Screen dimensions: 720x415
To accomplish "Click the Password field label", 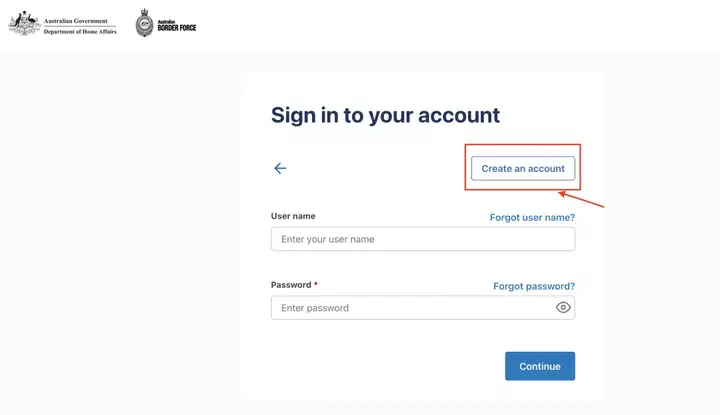I will [291, 285].
